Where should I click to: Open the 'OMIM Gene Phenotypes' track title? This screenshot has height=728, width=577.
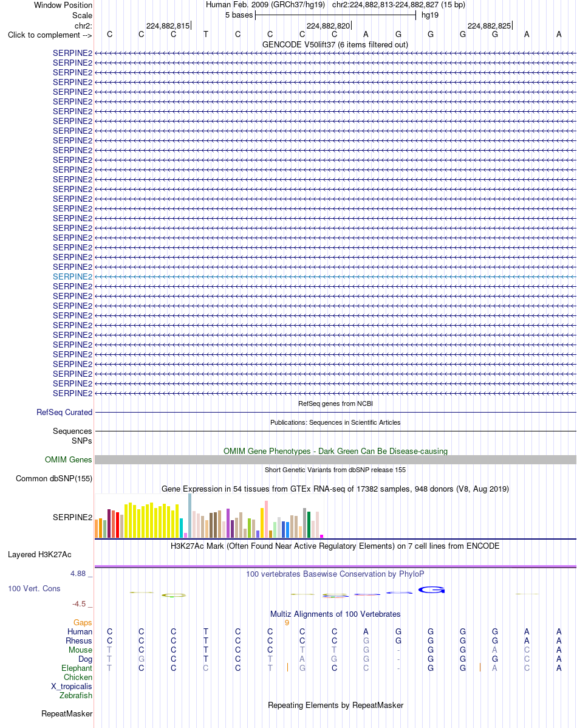click(x=335, y=452)
